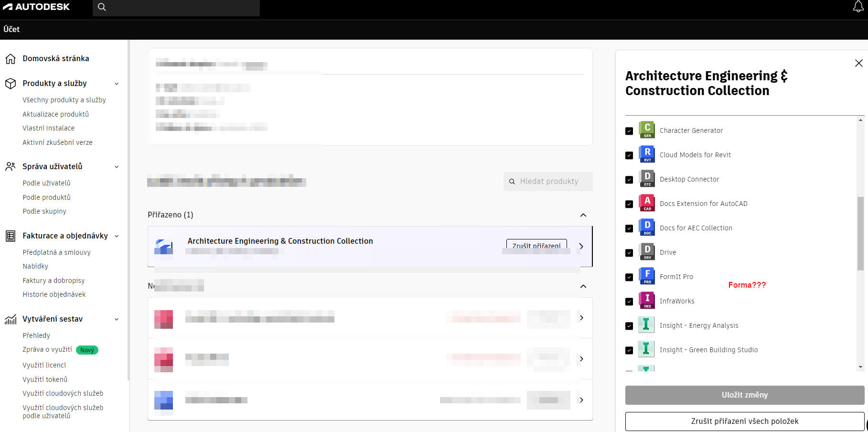The height and width of the screenshot is (432, 868).
Task: Click the Autodesk logo
Action: tap(36, 7)
